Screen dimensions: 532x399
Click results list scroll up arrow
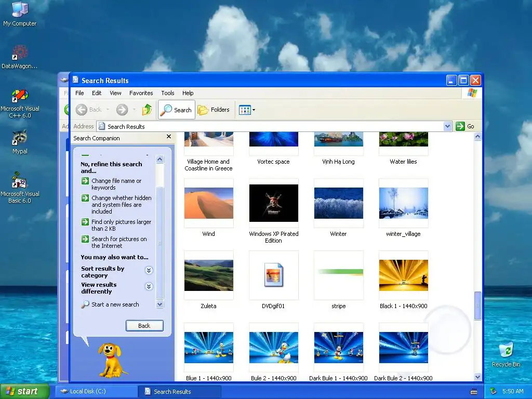(x=478, y=137)
